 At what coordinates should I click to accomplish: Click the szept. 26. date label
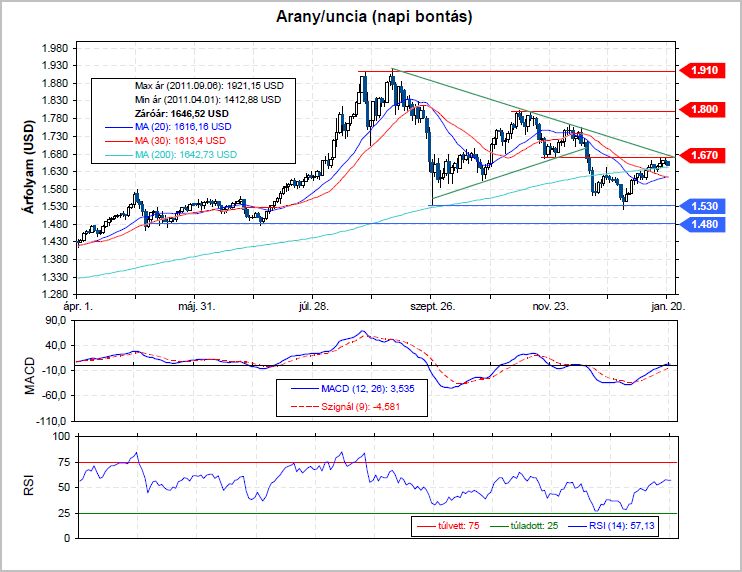coord(432,306)
